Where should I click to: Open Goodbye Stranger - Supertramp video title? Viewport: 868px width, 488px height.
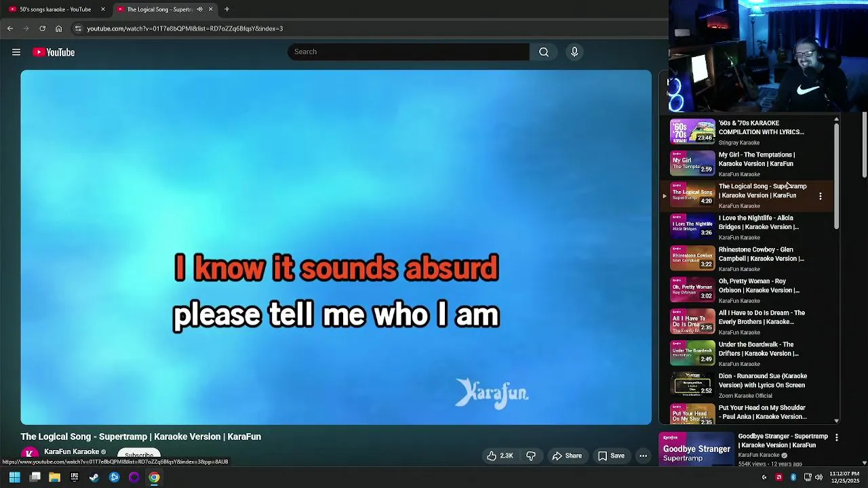(x=783, y=441)
